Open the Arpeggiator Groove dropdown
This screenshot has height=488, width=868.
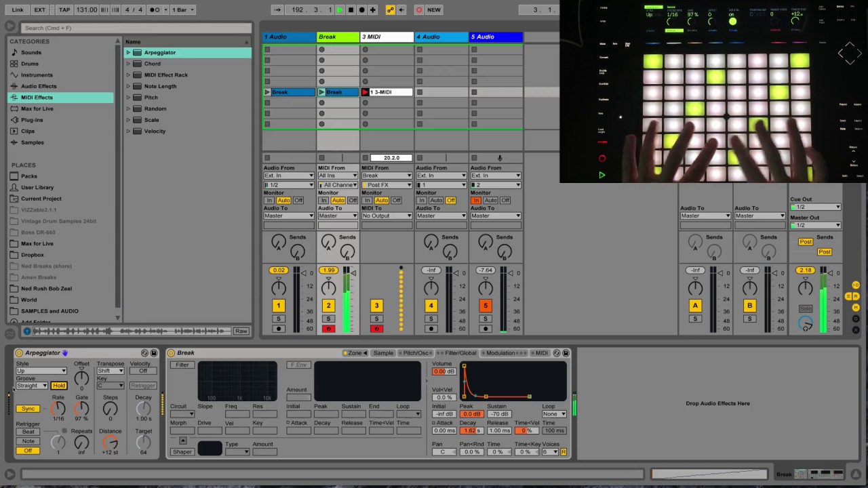point(31,386)
